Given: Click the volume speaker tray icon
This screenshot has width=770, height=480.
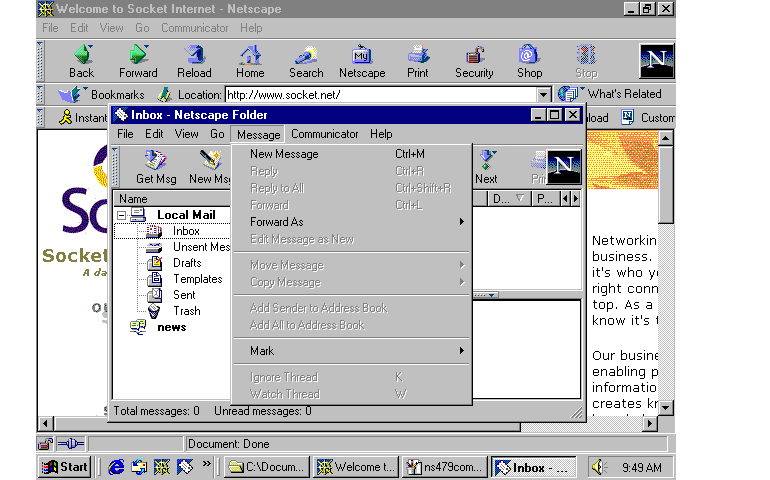Looking at the screenshot, I should pos(599,467).
